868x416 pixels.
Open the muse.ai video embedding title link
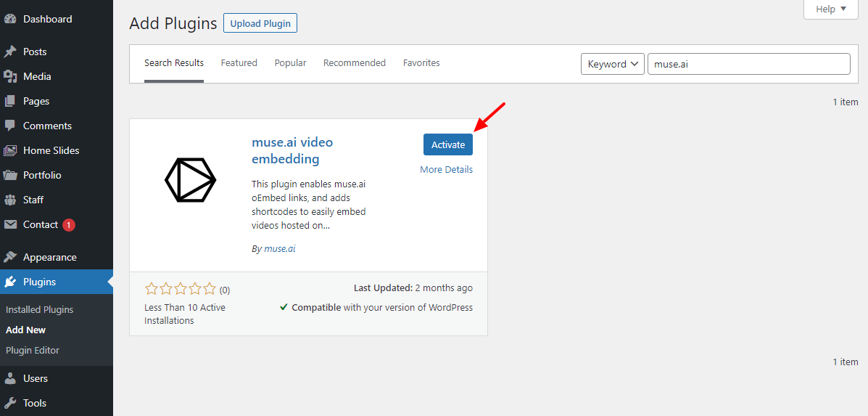pyautogui.click(x=292, y=151)
